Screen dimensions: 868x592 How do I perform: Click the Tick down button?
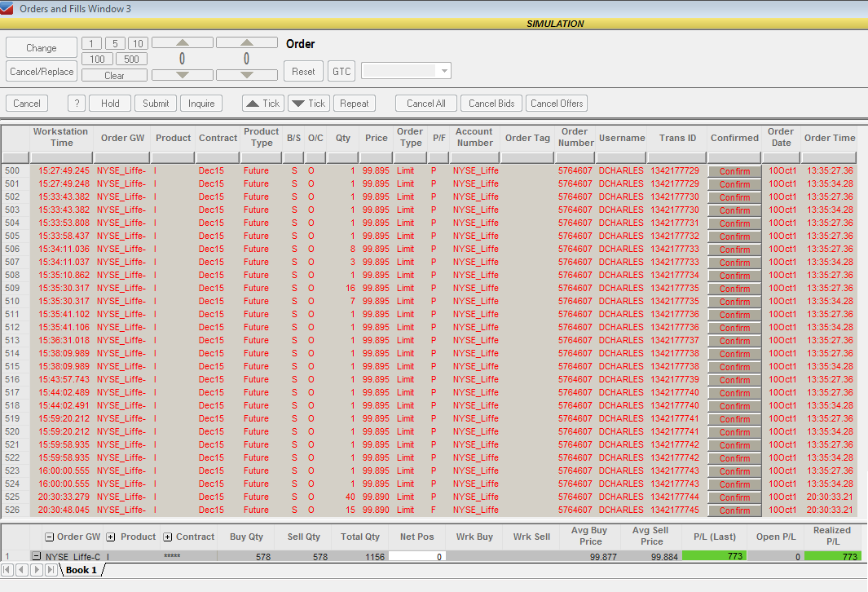tap(309, 104)
